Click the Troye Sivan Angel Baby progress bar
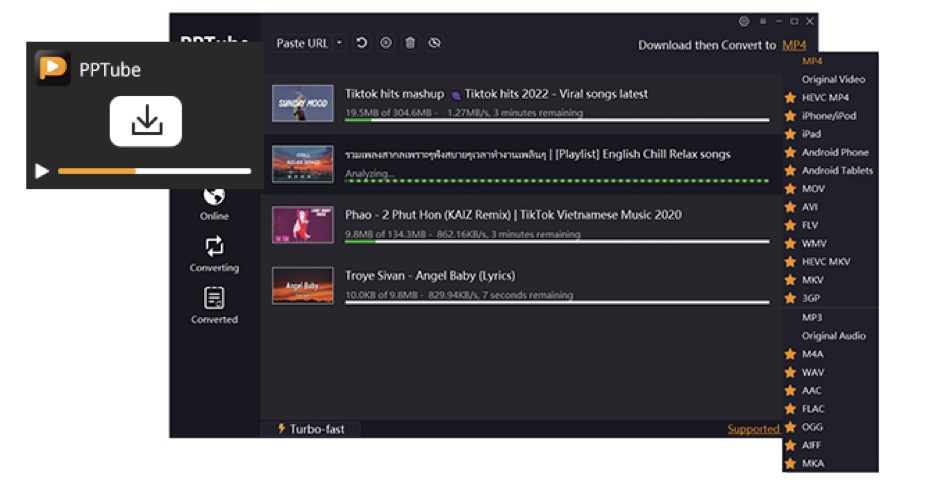Image resolution: width=936 pixels, height=480 pixels. click(x=557, y=303)
